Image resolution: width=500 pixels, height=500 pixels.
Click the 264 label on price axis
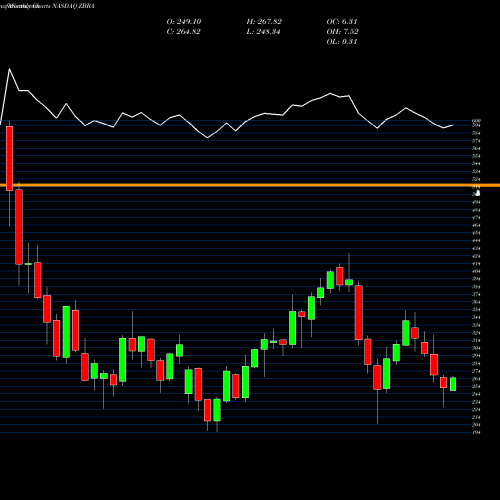pos(476,379)
